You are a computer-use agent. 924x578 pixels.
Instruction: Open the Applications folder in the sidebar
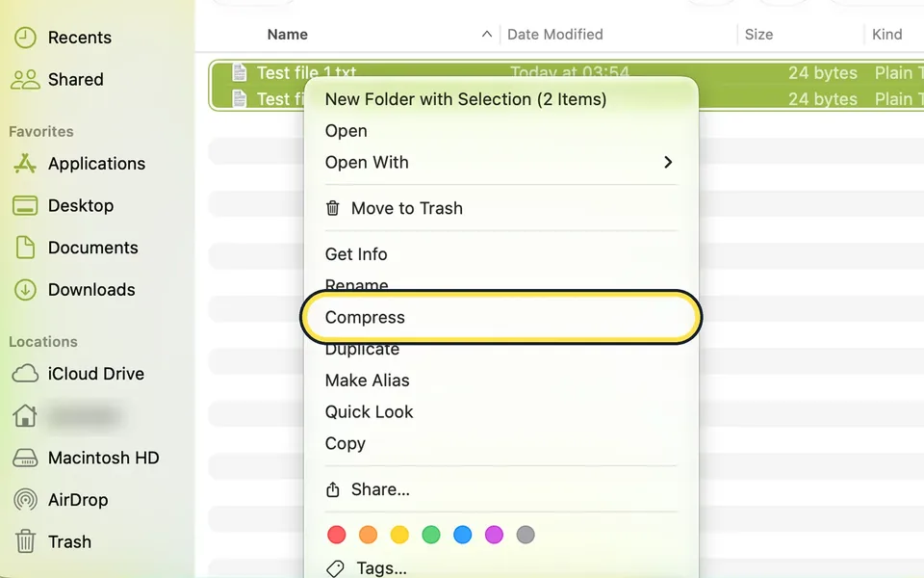point(96,164)
